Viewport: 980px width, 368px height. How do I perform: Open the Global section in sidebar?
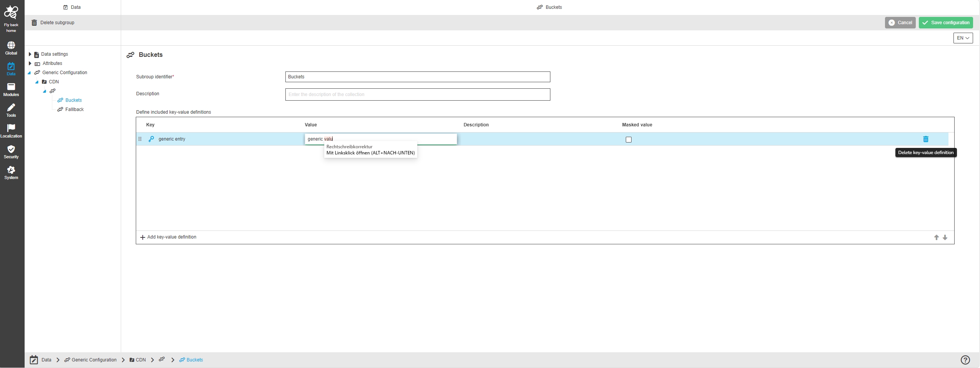coord(11,48)
